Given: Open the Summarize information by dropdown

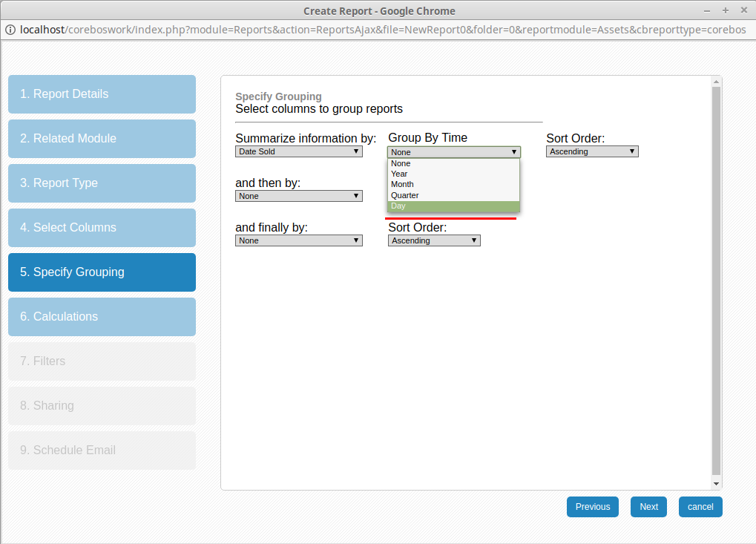Looking at the screenshot, I should tap(298, 151).
